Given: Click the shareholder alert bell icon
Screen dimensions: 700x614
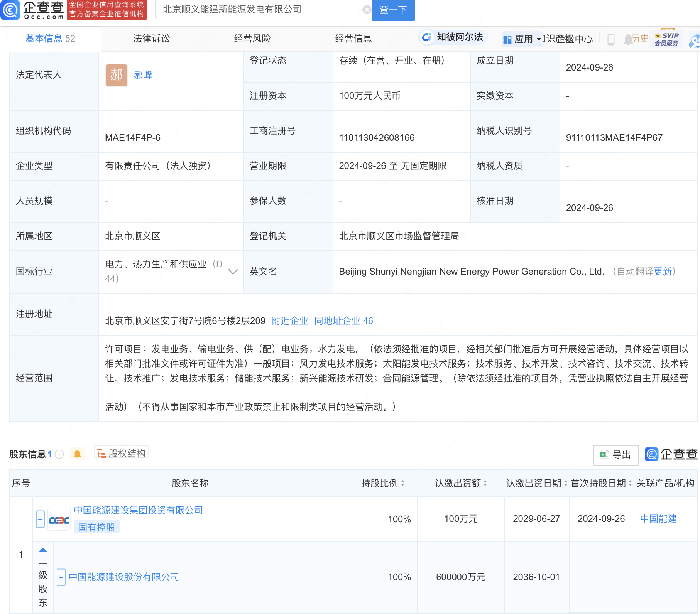Looking at the screenshot, I should pos(77,454).
